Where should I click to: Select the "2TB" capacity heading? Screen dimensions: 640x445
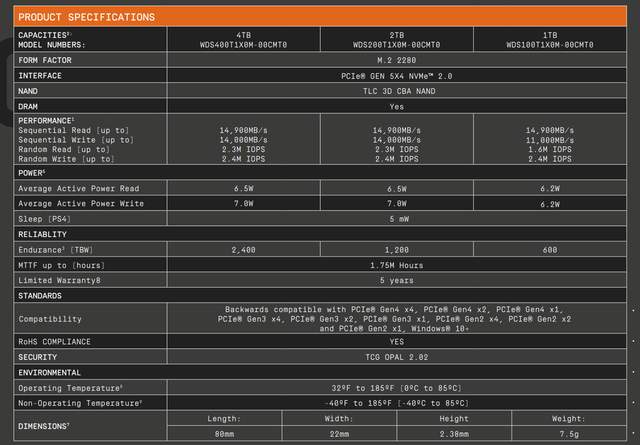pyautogui.click(x=396, y=35)
